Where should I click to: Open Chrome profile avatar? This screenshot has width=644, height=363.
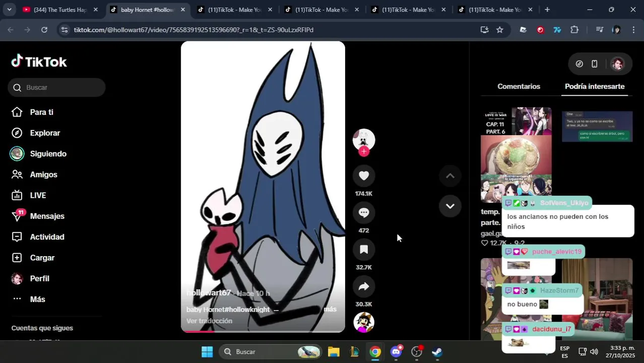point(616,30)
